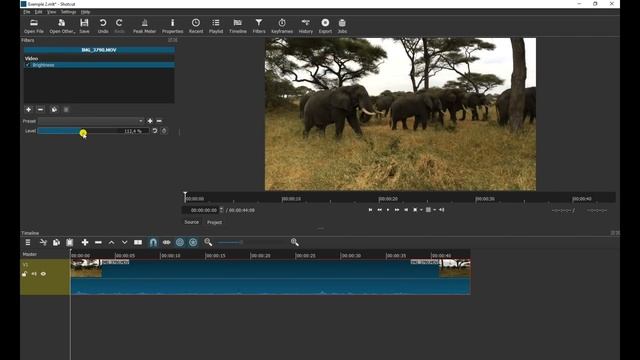Screen dimensions: 640x360
Task: Save preset with plus next to Preset
Action: (x=150, y=121)
